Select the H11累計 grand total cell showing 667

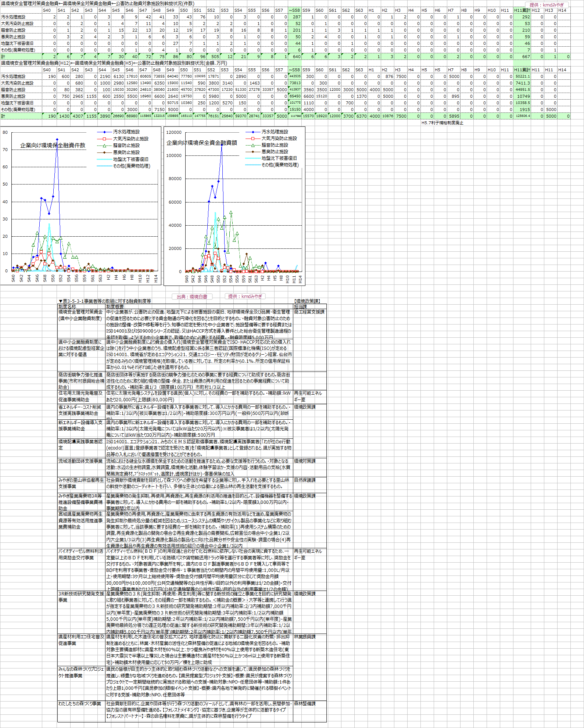(522, 57)
